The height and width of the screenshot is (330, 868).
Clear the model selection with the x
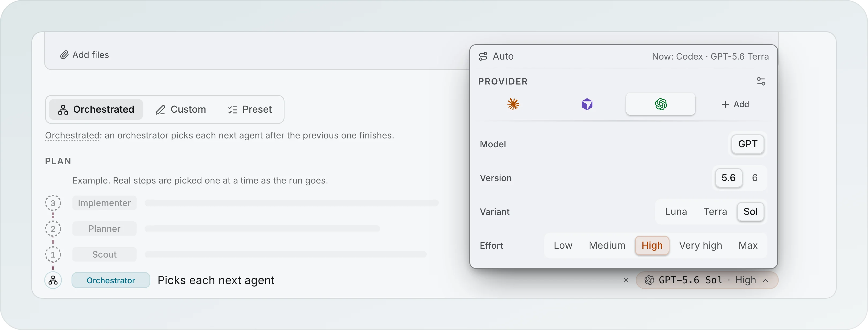pos(626,280)
